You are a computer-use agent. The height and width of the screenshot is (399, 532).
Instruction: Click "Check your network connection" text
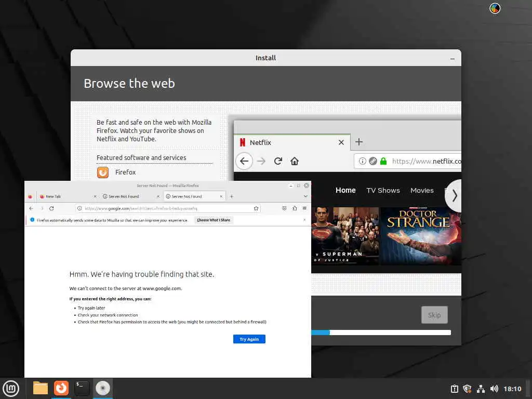click(108, 315)
